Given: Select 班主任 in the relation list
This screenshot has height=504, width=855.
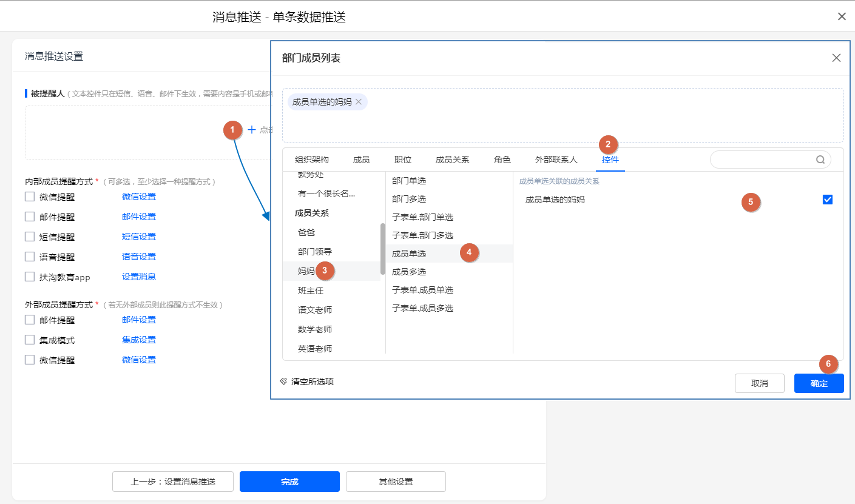Looking at the screenshot, I should tap(311, 291).
